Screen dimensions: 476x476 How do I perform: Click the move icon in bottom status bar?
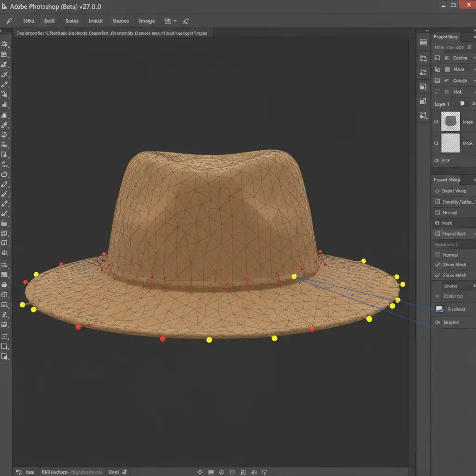point(200,472)
